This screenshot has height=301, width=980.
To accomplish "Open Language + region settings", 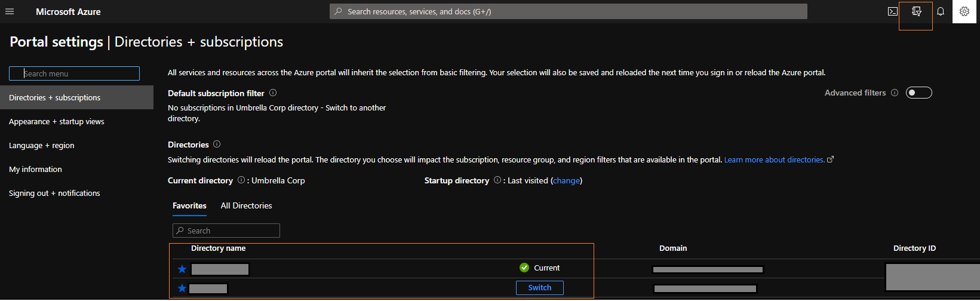I will coord(76,145).
